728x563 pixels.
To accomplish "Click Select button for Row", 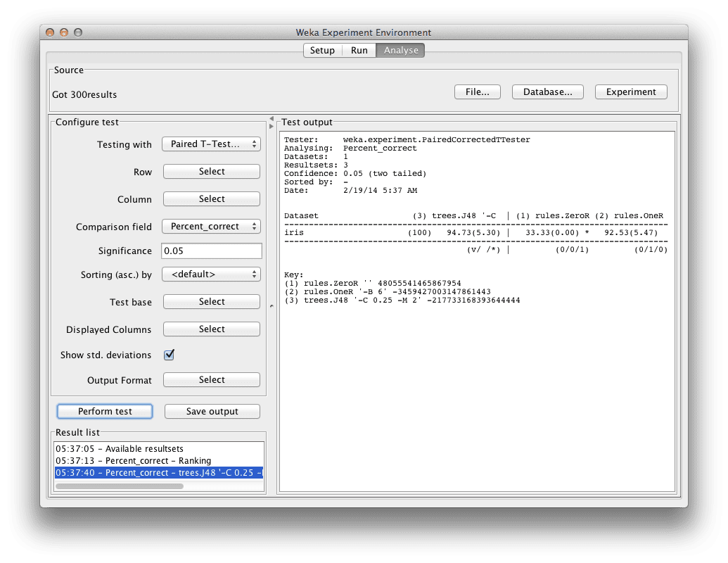I will click(211, 172).
